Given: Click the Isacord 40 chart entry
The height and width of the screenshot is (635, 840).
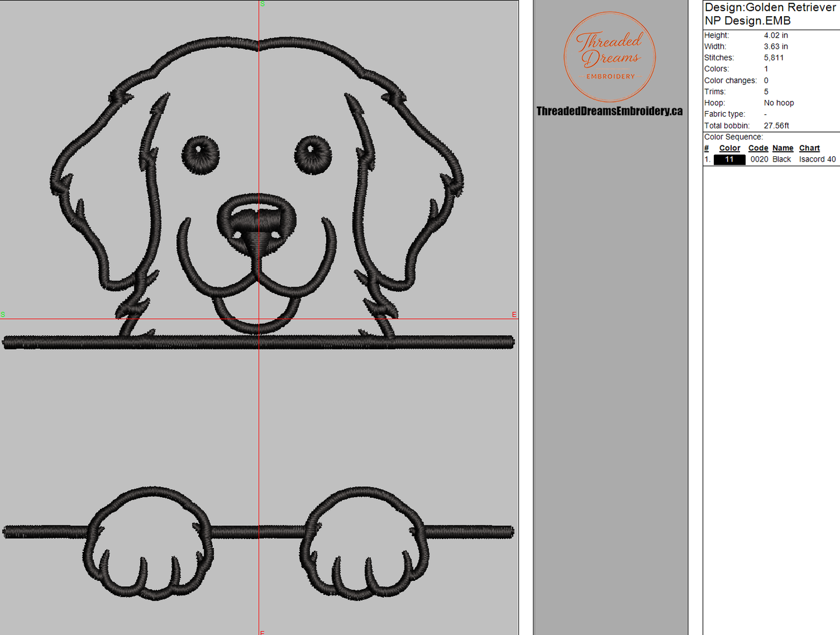Looking at the screenshot, I should click(817, 159).
